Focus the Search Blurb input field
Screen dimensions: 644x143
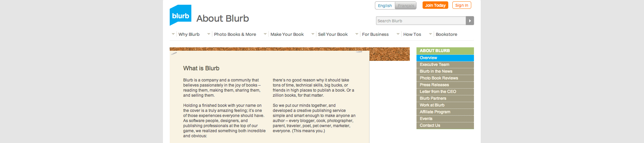pyautogui.click(x=421, y=21)
